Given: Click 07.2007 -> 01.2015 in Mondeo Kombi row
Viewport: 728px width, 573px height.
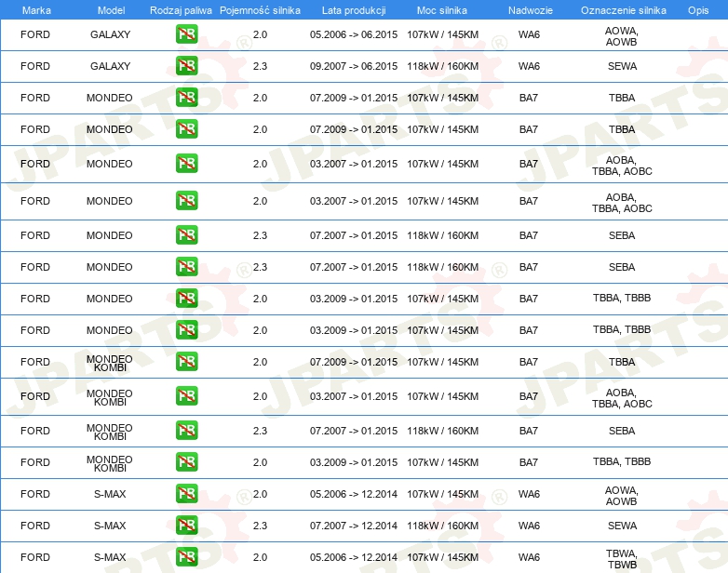Looking at the screenshot, I should pos(354,431).
